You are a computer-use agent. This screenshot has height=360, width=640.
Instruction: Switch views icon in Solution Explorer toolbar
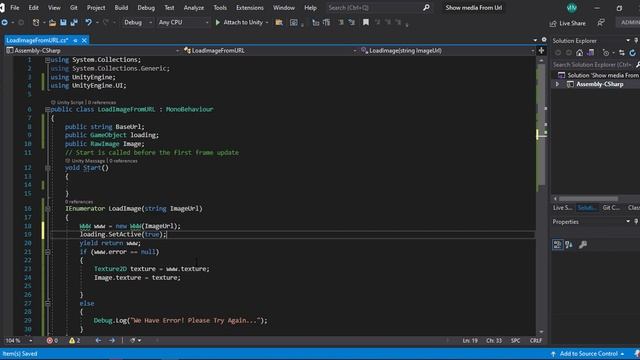591,53
